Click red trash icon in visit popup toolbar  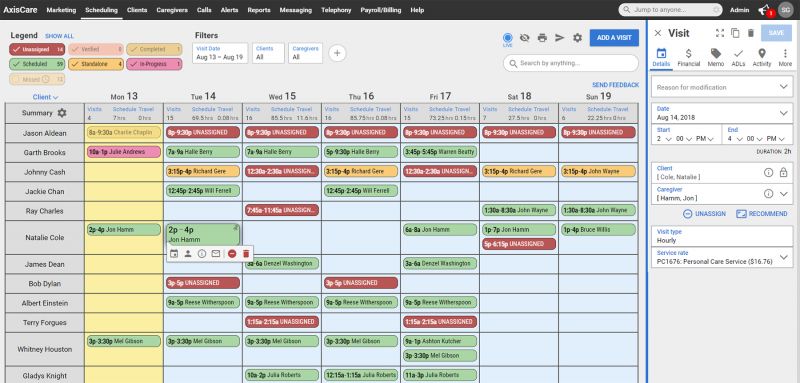pyautogui.click(x=246, y=253)
